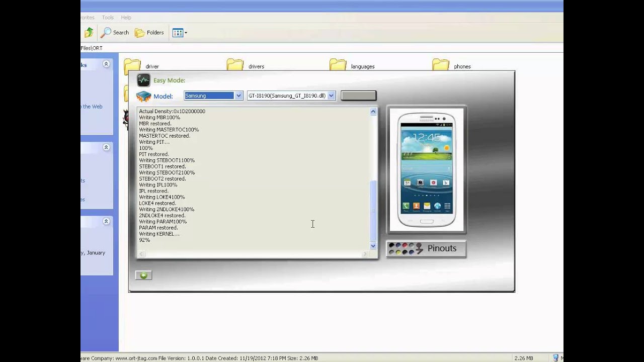Click Folders in Explorer toolbar
The height and width of the screenshot is (362, 644).
[x=149, y=33]
